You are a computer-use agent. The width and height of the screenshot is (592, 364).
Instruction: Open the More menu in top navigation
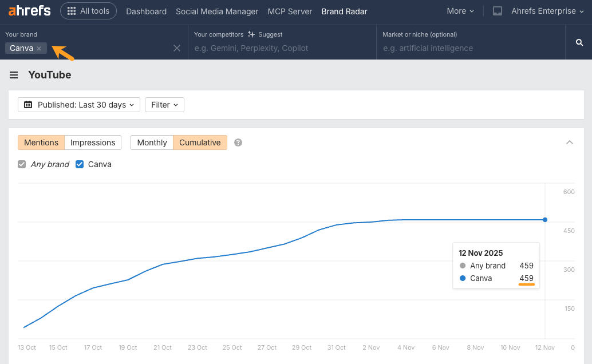[x=460, y=11]
